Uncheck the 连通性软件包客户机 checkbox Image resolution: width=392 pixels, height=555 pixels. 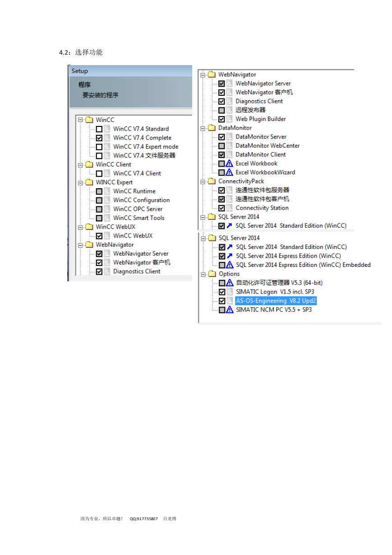[x=222, y=199]
